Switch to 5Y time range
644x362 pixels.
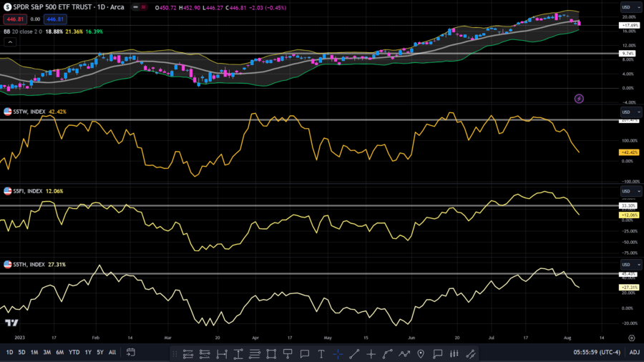click(x=99, y=352)
